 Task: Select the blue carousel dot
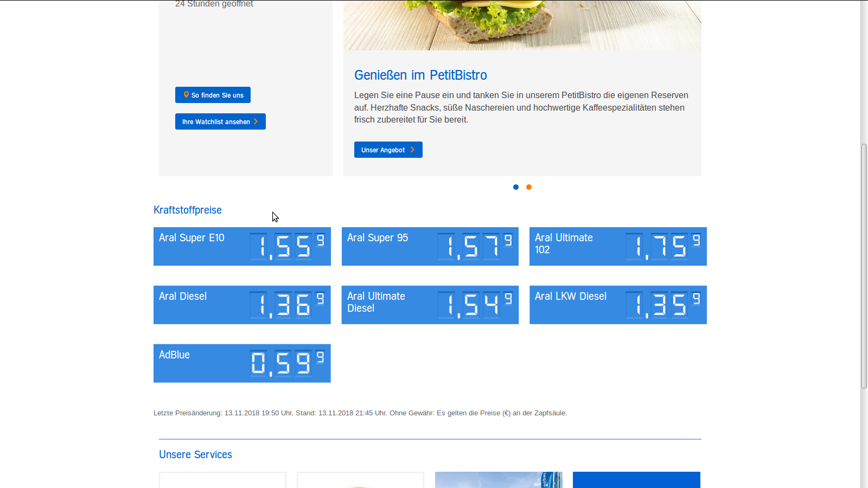click(516, 187)
